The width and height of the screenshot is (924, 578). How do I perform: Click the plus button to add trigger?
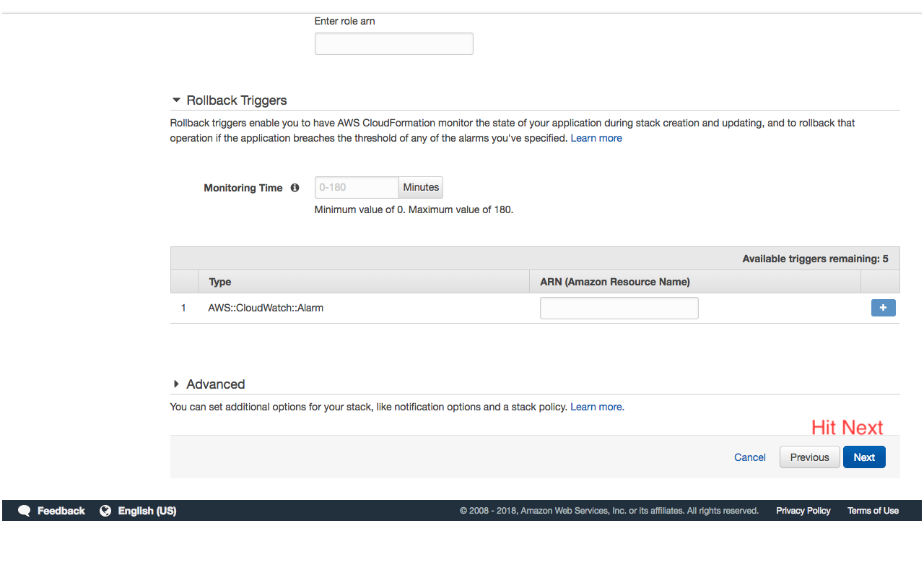884,308
